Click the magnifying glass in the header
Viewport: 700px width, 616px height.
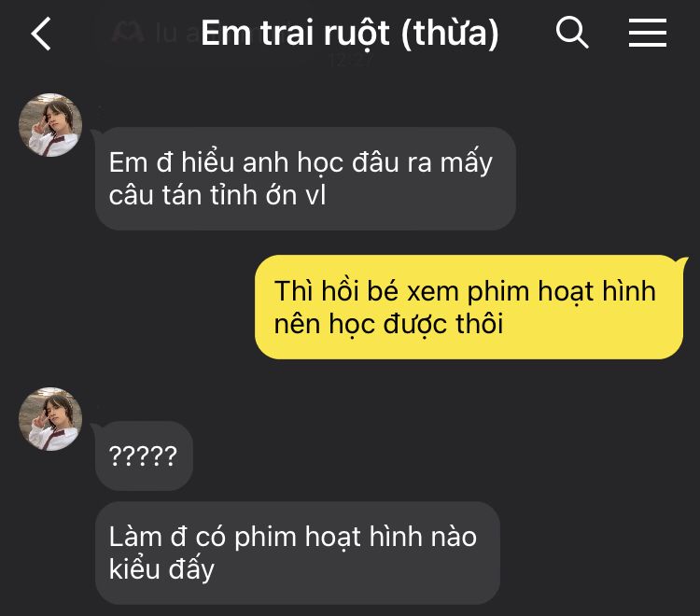point(572,33)
